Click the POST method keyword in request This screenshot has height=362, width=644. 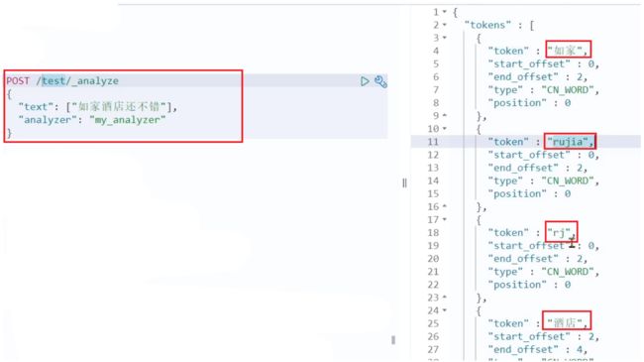click(18, 80)
